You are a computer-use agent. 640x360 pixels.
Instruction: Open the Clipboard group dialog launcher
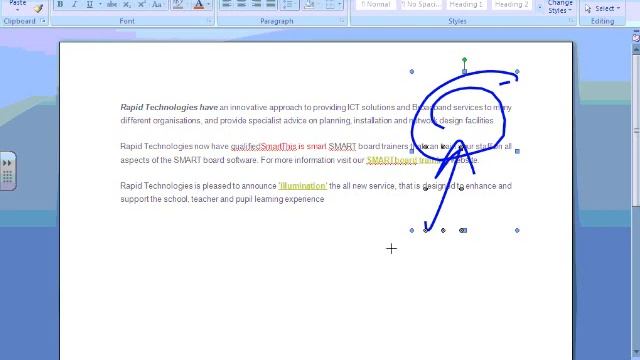point(43,21)
